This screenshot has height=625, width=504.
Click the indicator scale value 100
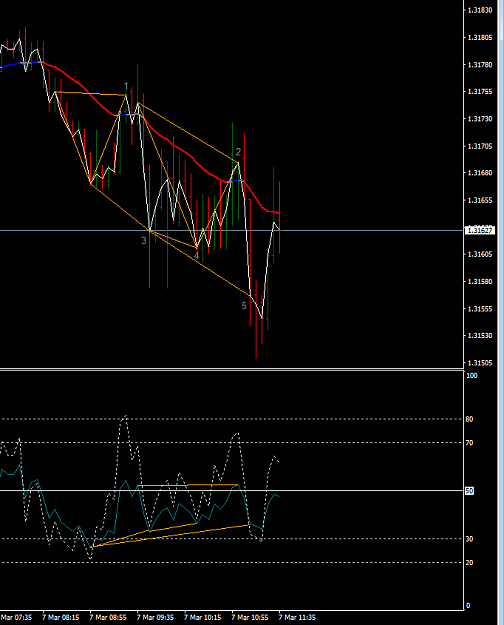pos(472,375)
